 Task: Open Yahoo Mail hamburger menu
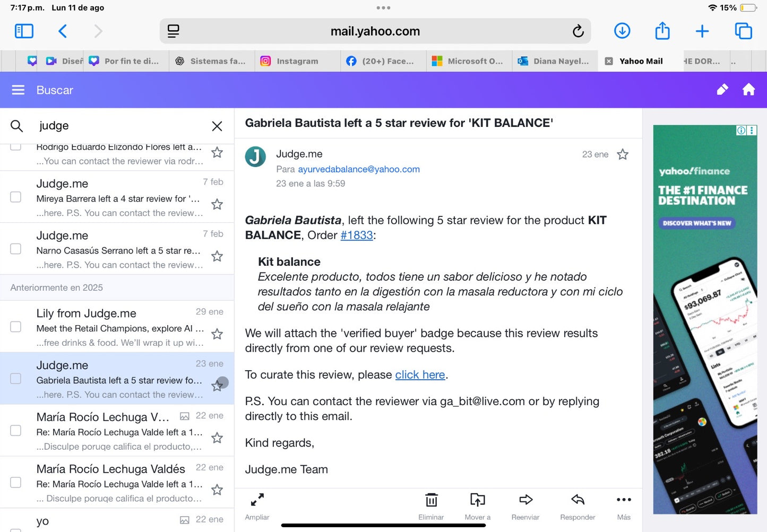click(x=18, y=90)
